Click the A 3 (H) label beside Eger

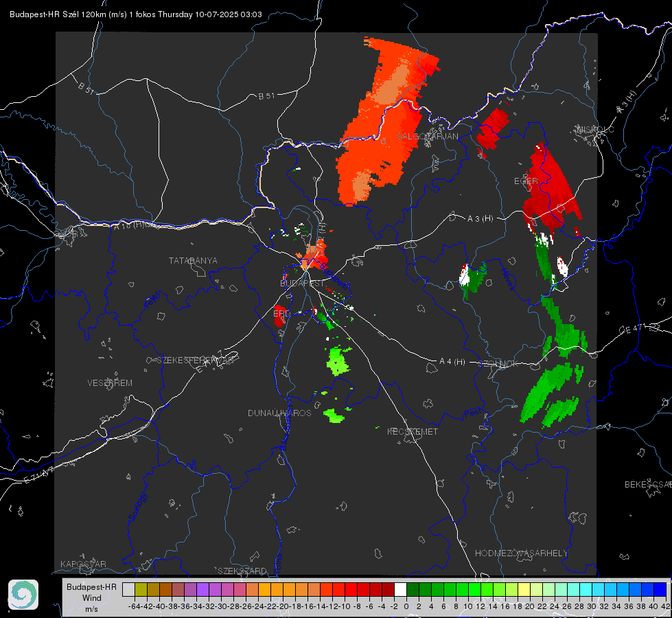point(480,218)
